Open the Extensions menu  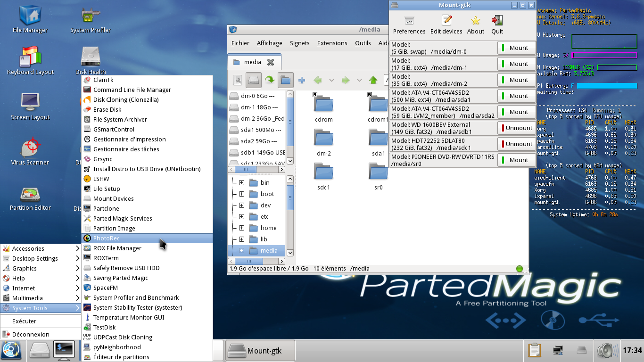pos(332,43)
